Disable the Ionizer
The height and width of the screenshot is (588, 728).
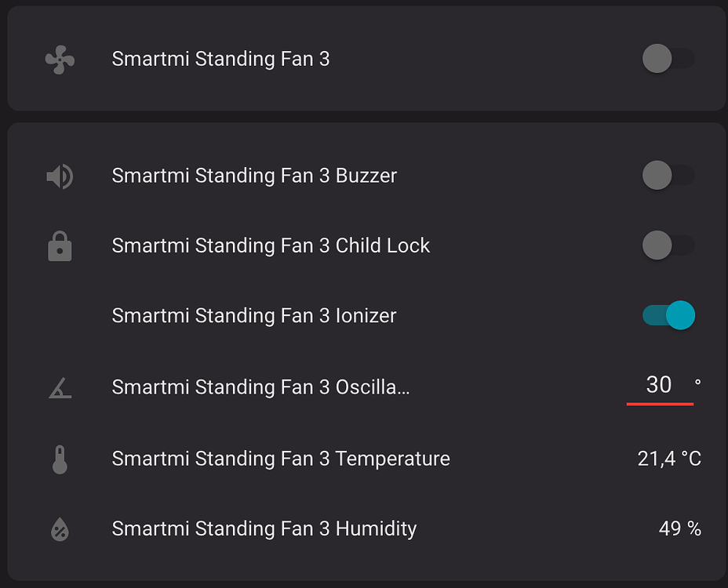click(668, 315)
